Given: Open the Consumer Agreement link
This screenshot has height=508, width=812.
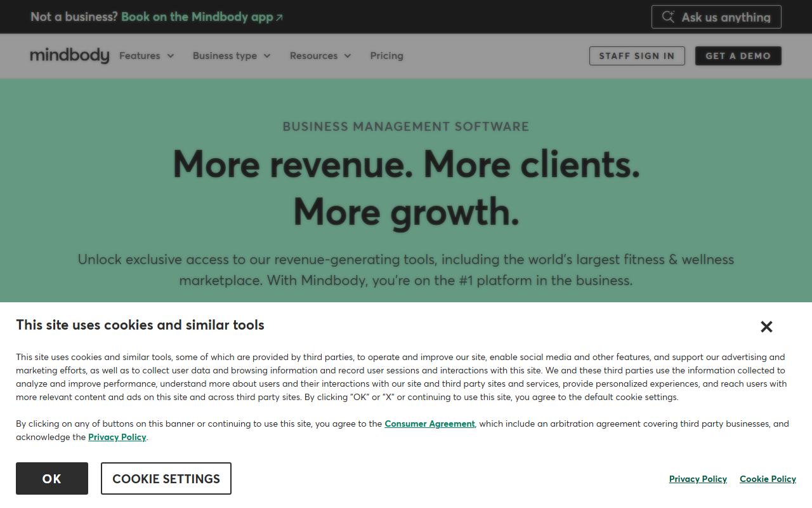Looking at the screenshot, I should pyautogui.click(x=429, y=424).
